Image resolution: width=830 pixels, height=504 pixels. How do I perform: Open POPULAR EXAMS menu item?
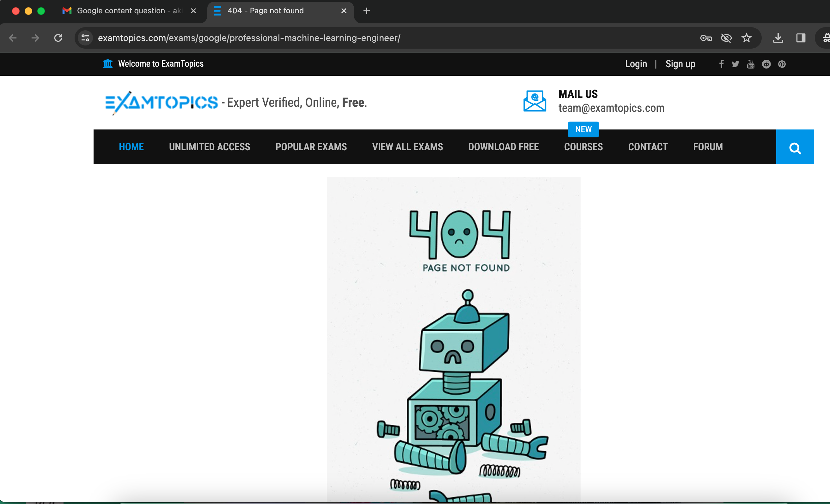click(x=311, y=147)
